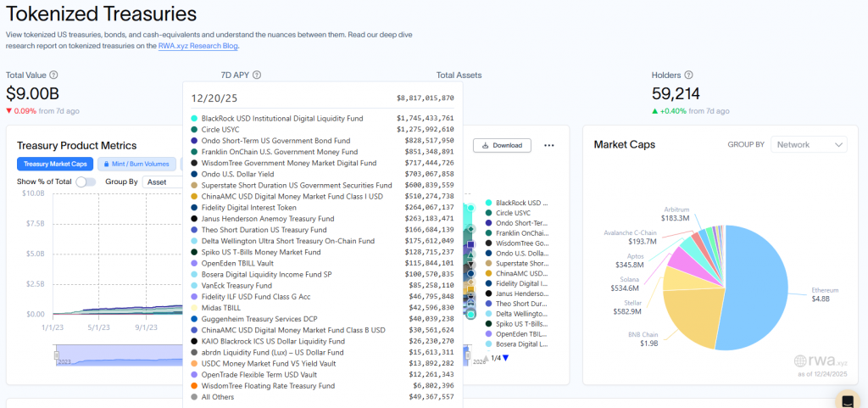The width and height of the screenshot is (868, 408).
Task: Click the BNB Chain pie slice
Action: coord(695,316)
